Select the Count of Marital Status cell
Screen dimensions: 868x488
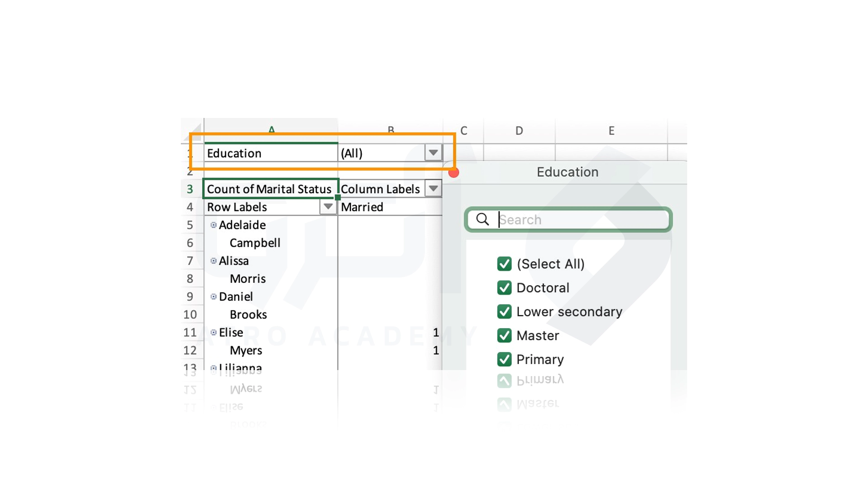pyautogui.click(x=270, y=188)
